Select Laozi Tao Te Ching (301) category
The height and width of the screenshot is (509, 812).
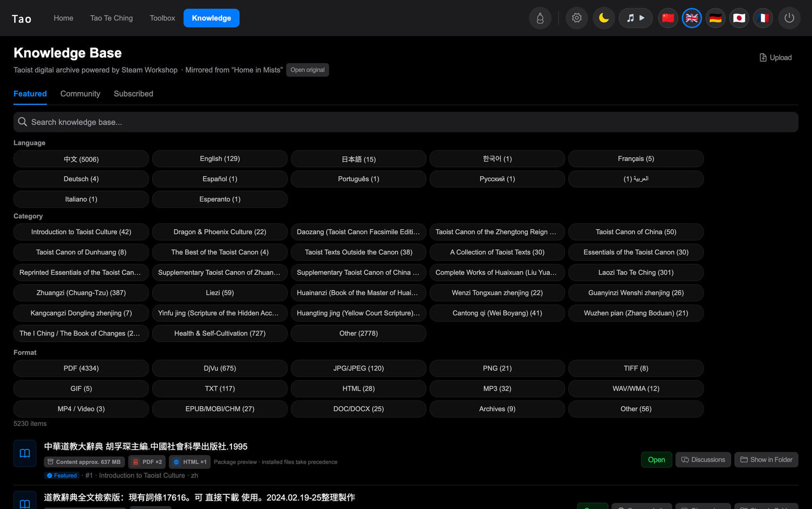[x=636, y=272]
